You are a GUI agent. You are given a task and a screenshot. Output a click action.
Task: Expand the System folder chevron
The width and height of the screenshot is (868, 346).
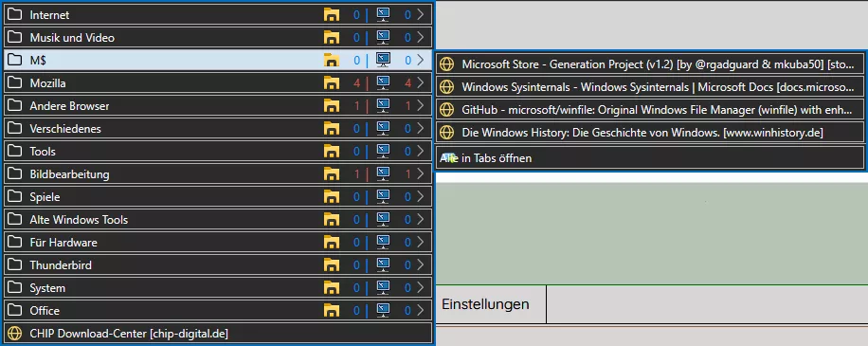point(421,288)
